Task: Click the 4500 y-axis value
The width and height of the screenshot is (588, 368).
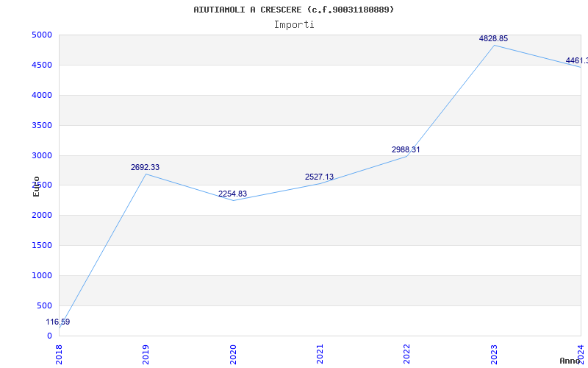Action: [42, 65]
